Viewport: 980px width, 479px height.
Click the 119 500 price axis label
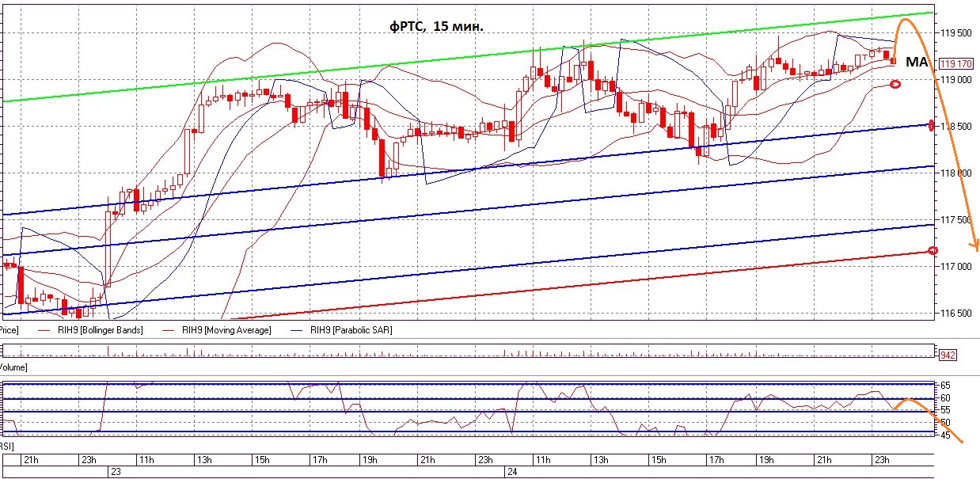955,33
